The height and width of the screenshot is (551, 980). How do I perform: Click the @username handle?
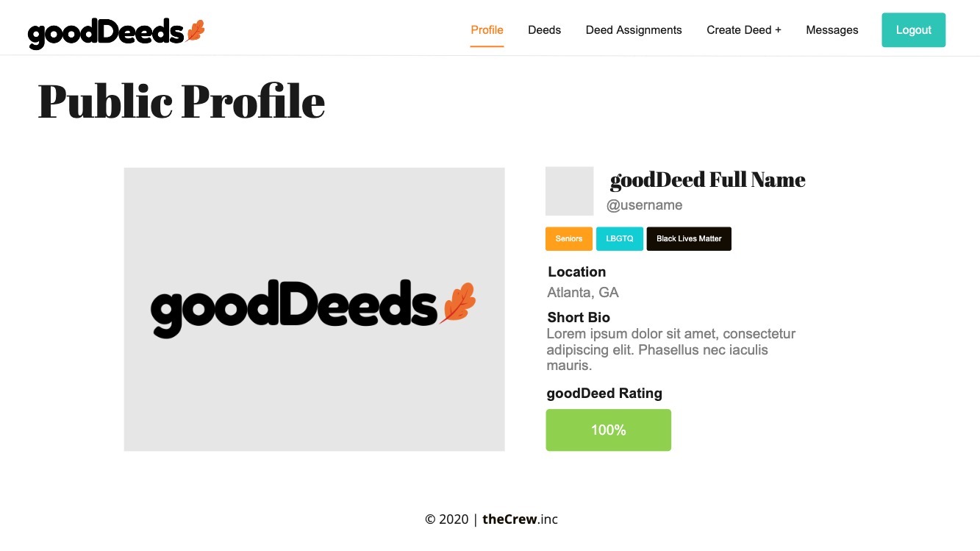(644, 205)
